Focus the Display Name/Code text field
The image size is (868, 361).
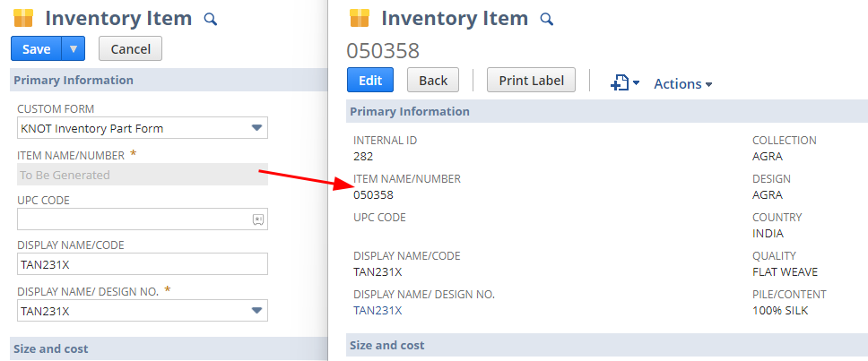143,264
